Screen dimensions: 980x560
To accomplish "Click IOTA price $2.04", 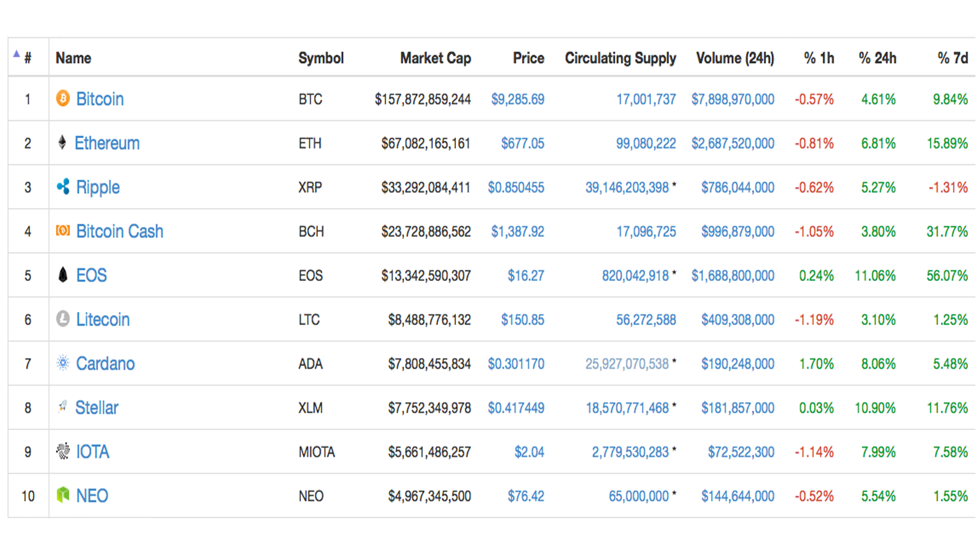I will 530,452.
